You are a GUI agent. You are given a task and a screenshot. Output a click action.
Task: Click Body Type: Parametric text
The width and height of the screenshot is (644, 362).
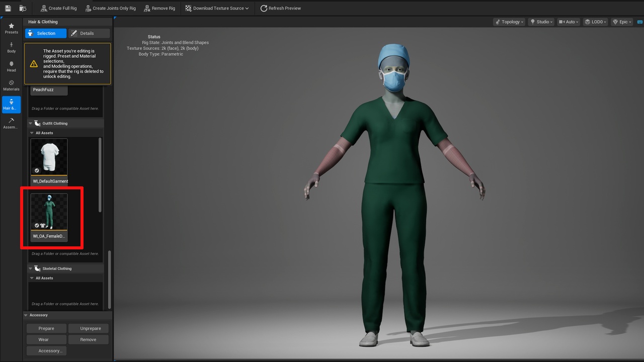(162, 54)
